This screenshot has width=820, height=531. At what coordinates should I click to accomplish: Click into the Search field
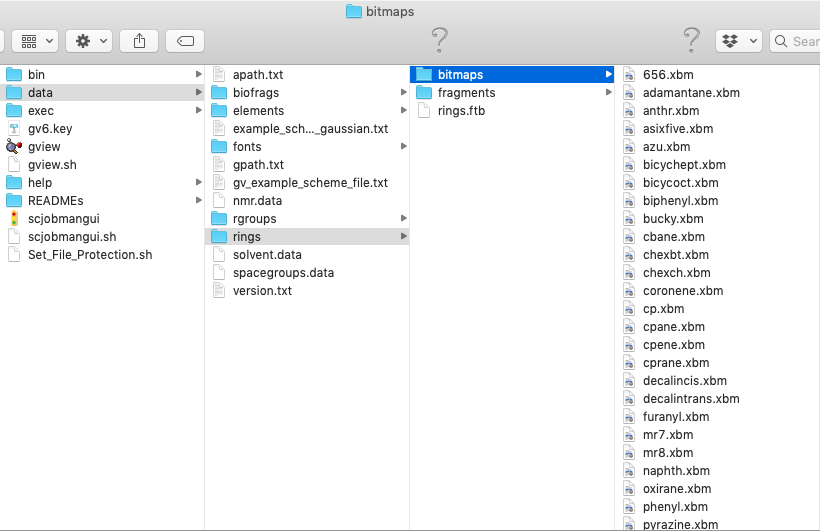tap(795, 41)
